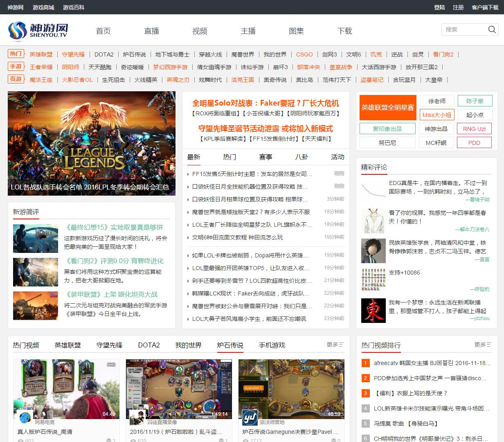Click the 徐老师 tag button
Image resolution: width=504 pixels, height=442 pixels.
tap(436, 101)
